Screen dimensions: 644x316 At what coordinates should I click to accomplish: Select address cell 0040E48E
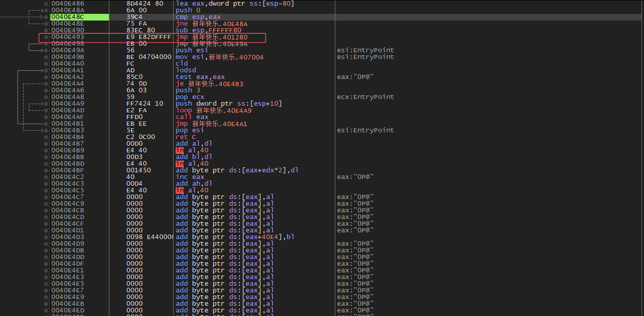tap(67, 24)
